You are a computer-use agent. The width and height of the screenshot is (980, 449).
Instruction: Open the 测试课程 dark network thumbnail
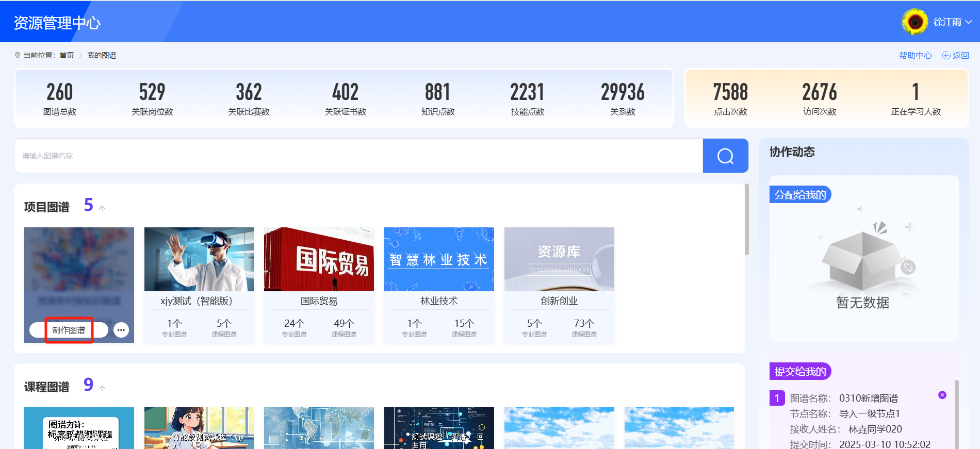(x=439, y=428)
